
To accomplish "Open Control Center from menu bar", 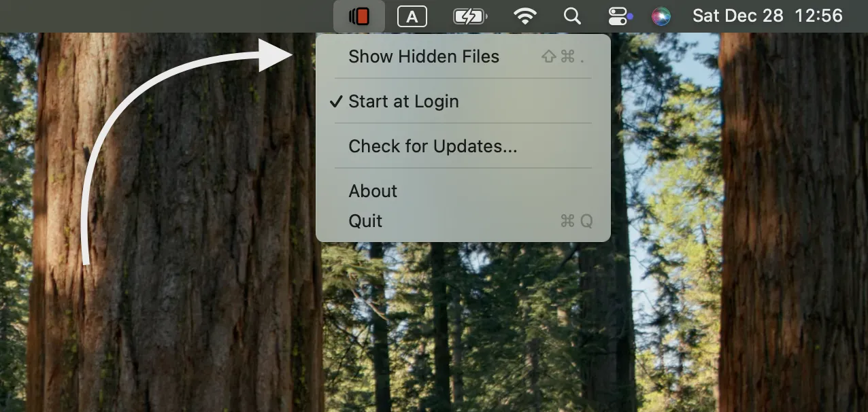I will [618, 16].
